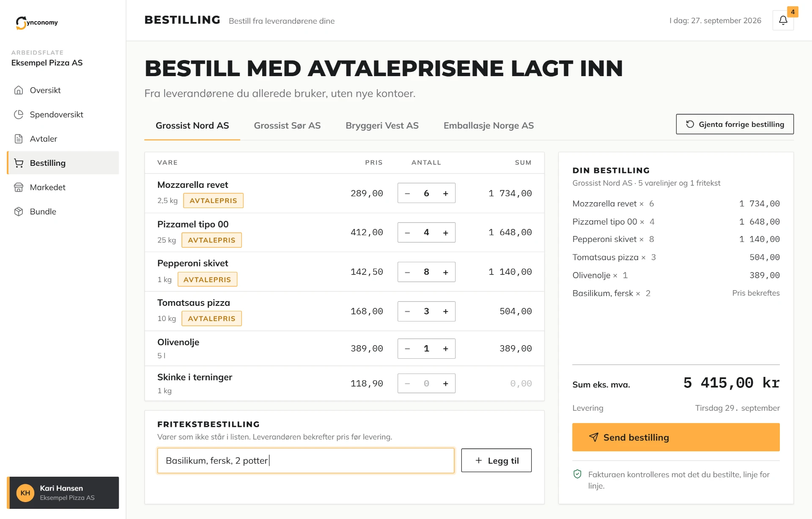Click Mozzarella revet quantity value 6
The height and width of the screenshot is (519, 812).
point(426,193)
